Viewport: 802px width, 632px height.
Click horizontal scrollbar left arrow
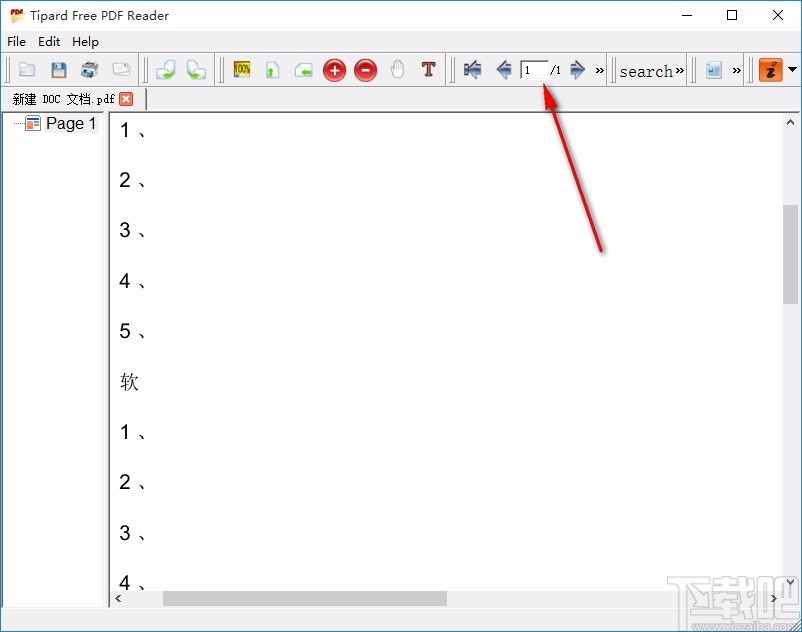118,598
